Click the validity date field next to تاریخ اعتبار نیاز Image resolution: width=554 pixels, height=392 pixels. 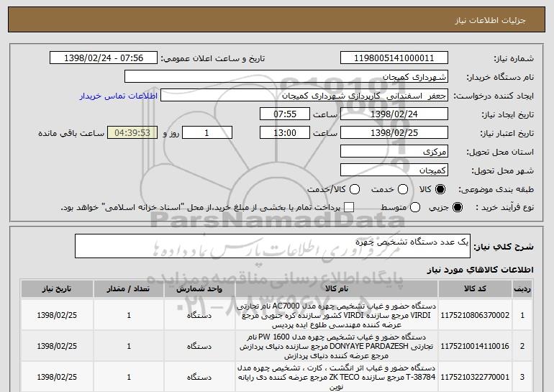tap(394, 133)
